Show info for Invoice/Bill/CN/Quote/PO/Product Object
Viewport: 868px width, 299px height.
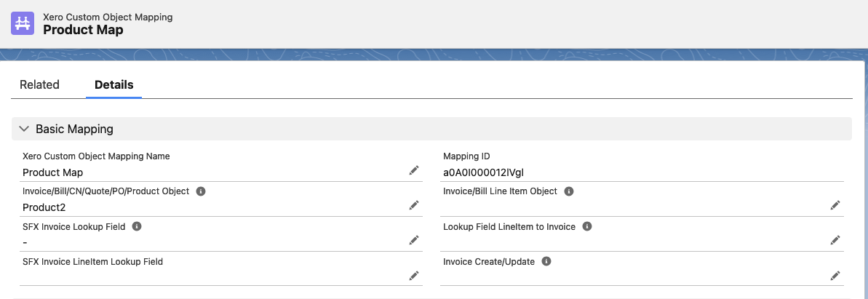(x=202, y=191)
